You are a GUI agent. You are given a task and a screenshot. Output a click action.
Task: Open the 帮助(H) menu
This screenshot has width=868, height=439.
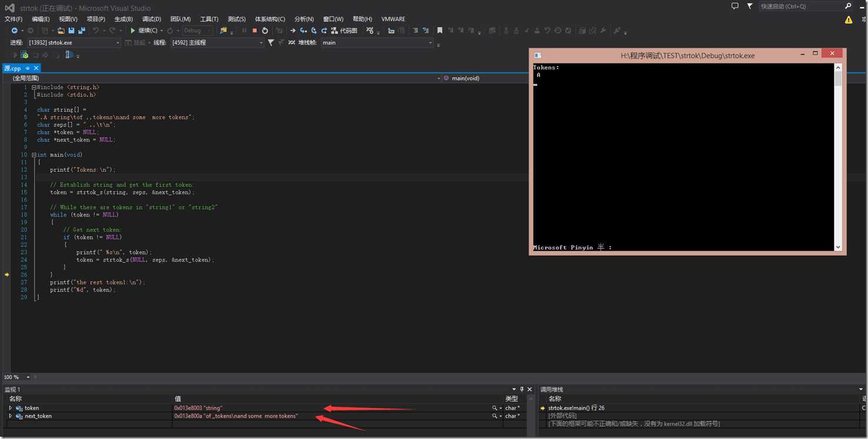tap(362, 19)
